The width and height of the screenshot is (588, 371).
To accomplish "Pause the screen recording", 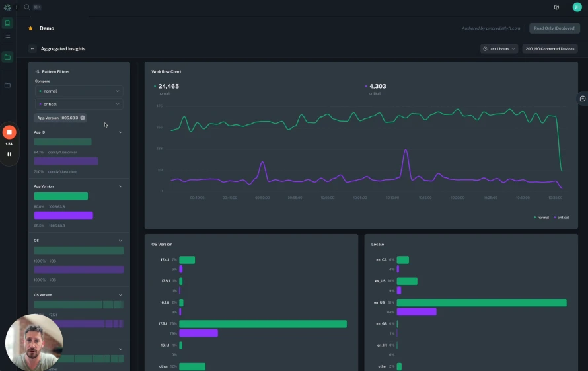I will pyautogui.click(x=9, y=154).
